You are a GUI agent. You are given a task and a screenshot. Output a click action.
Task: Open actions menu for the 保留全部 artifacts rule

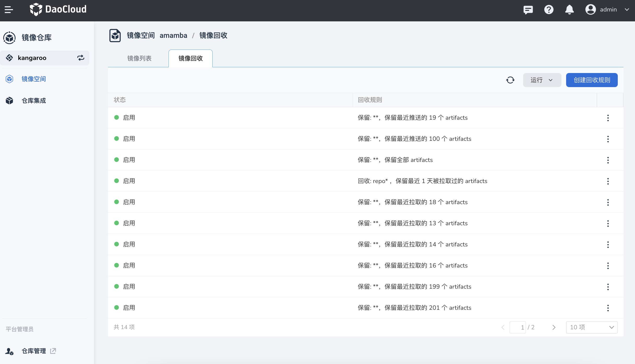pos(608,160)
